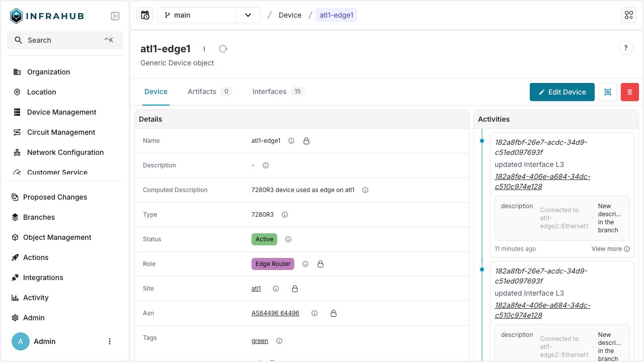Click the metadata icon beside Edit Device
Image resolution: width=644 pixels, height=362 pixels.
(x=607, y=92)
